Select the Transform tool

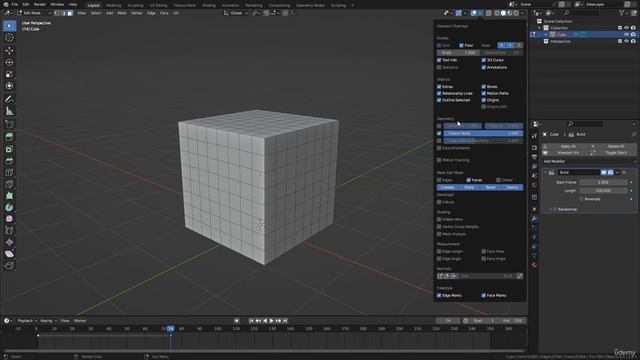pos(9,86)
